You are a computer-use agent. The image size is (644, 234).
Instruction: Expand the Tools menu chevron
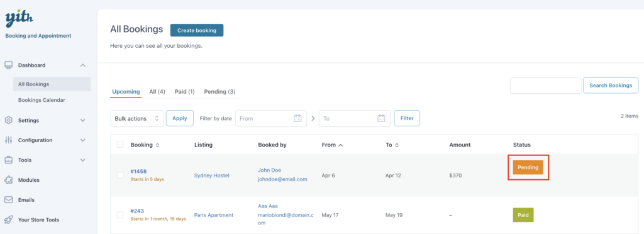coord(82,160)
